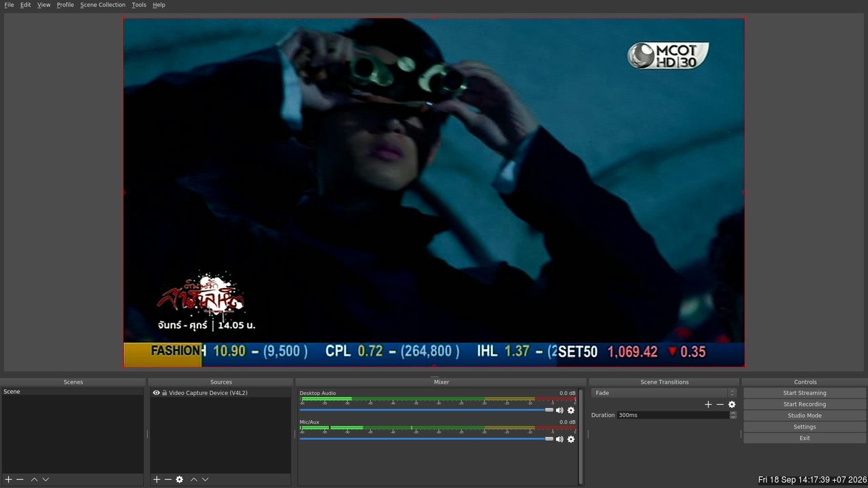
Task: Add a new source with the plus icon
Action: pyautogui.click(x=157, y=479)
